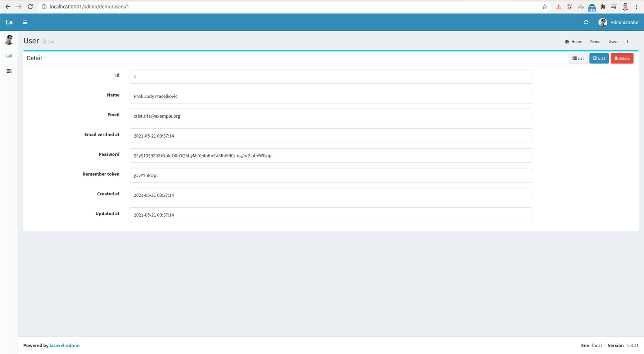The width and height of the screenshot is (644, 354).
Task: Click the List button
Action: coord(578,58)
